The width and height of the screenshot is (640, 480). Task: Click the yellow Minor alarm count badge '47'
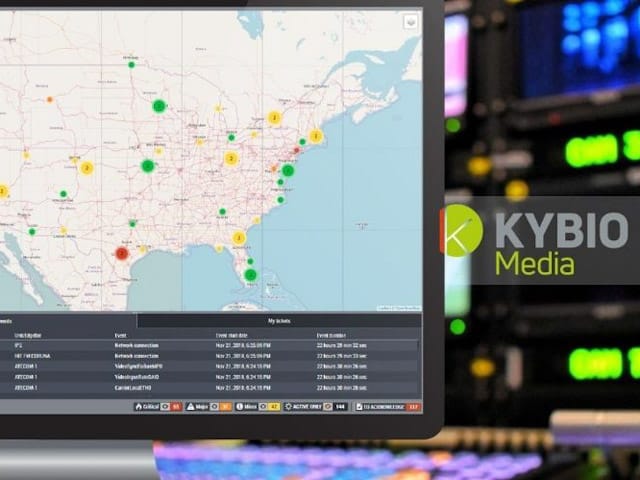click(274, 407)
